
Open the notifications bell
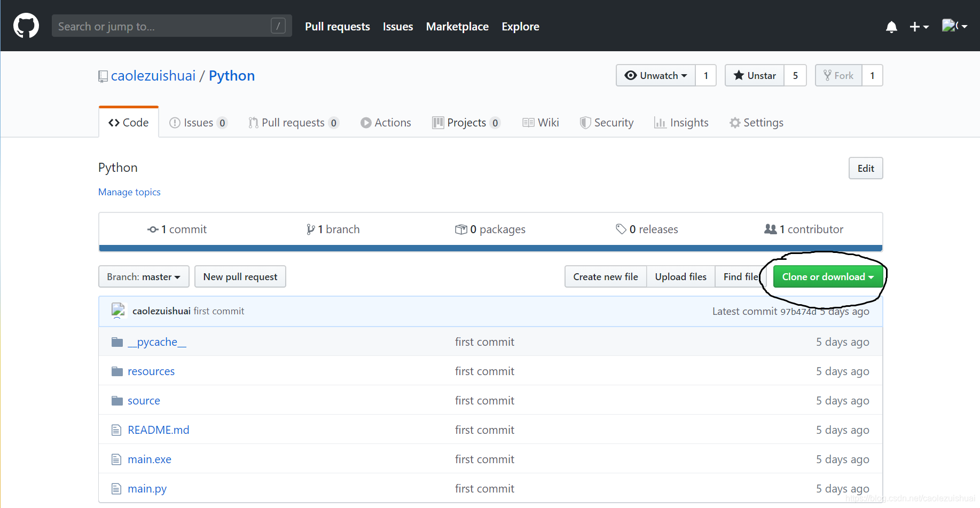pos(891,27)
